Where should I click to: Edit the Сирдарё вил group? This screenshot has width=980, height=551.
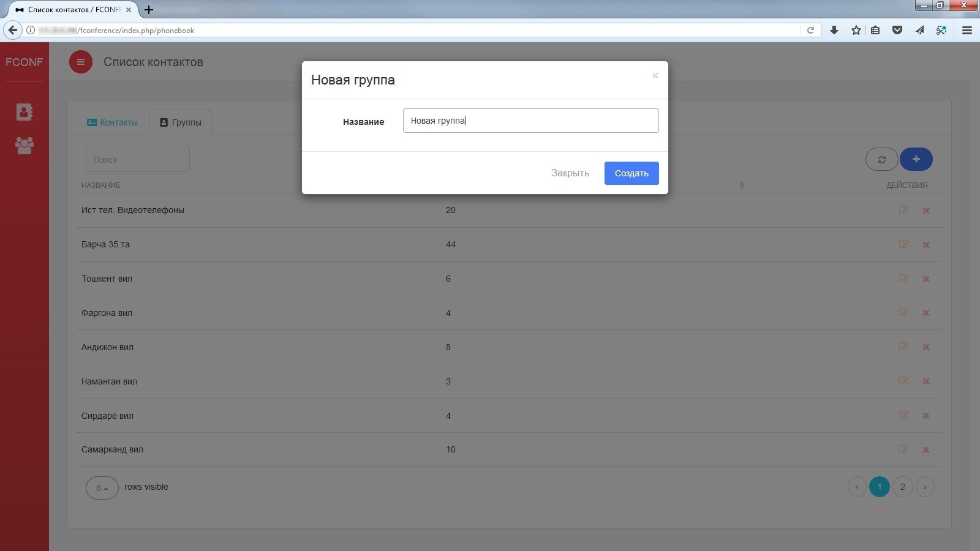903,415
